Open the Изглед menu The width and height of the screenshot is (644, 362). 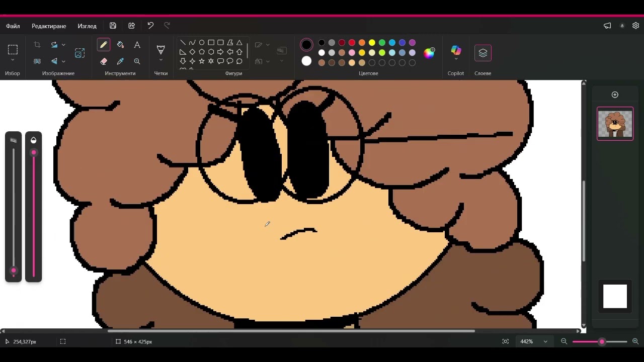(87, 26)
